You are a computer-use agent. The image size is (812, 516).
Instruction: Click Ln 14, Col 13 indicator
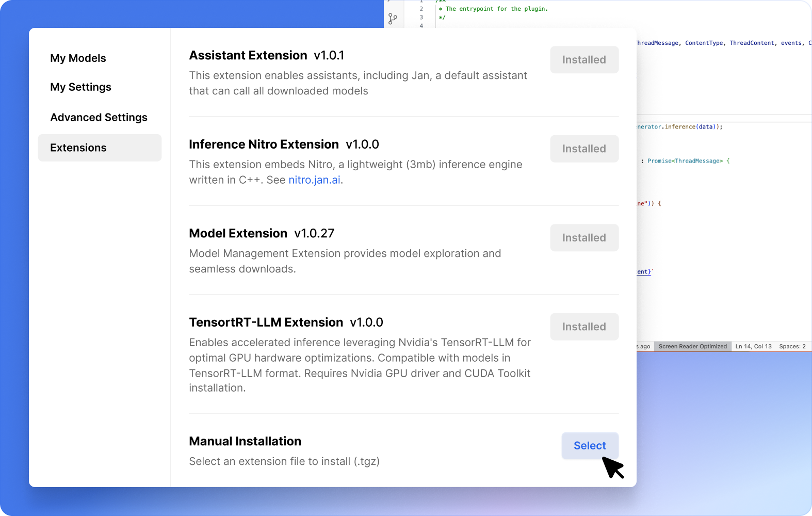[753, 347]
